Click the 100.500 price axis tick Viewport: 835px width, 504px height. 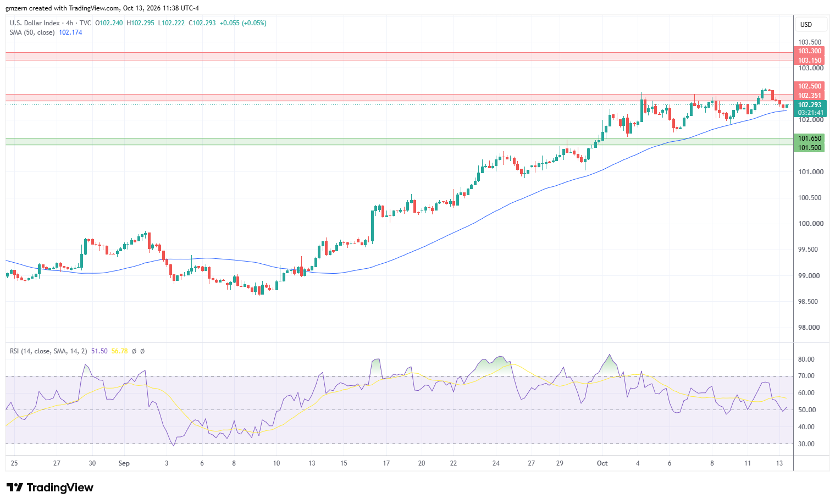(x=811, y=198)
